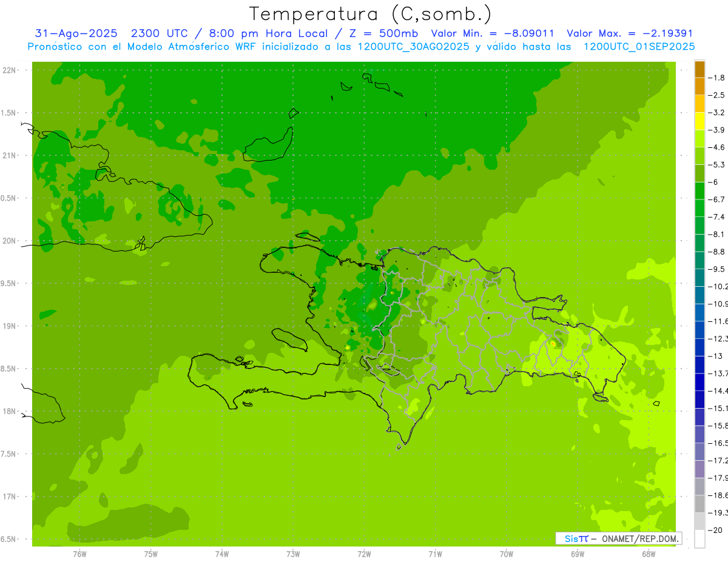
Task: Click the '76W' longitude label
Action: coord(79,554)
